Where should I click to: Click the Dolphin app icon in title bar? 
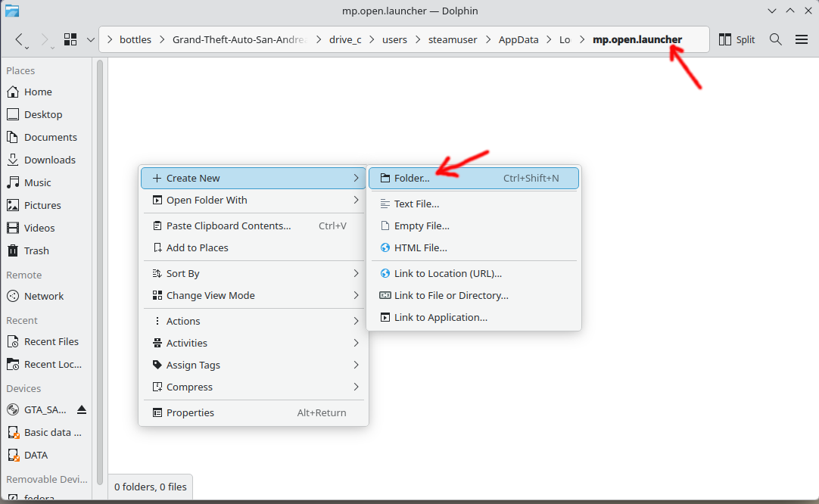pyautogui.click(x=12, y=11)
